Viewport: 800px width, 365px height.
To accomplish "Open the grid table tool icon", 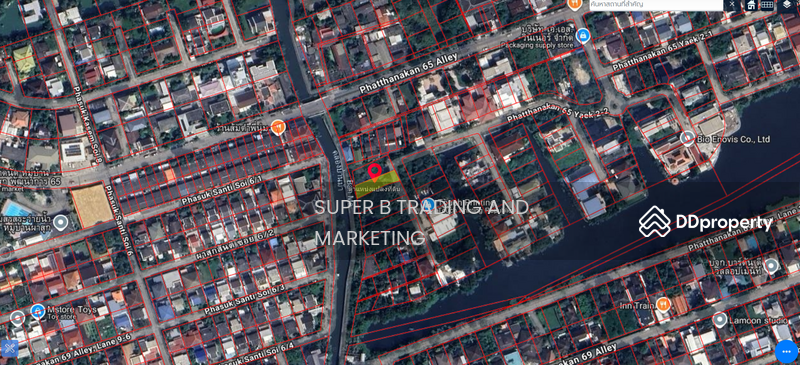I will pos(767,5).
